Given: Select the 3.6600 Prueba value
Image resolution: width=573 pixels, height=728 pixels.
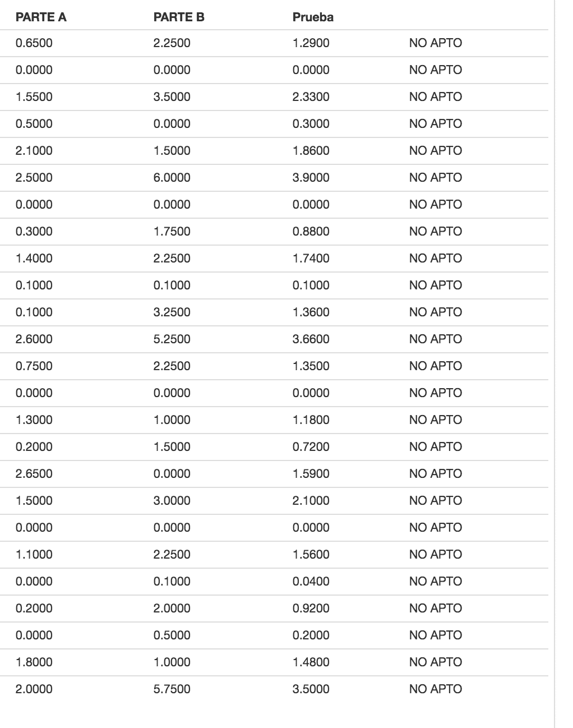Looking at the screenshot, I should [x=311, y=339].
